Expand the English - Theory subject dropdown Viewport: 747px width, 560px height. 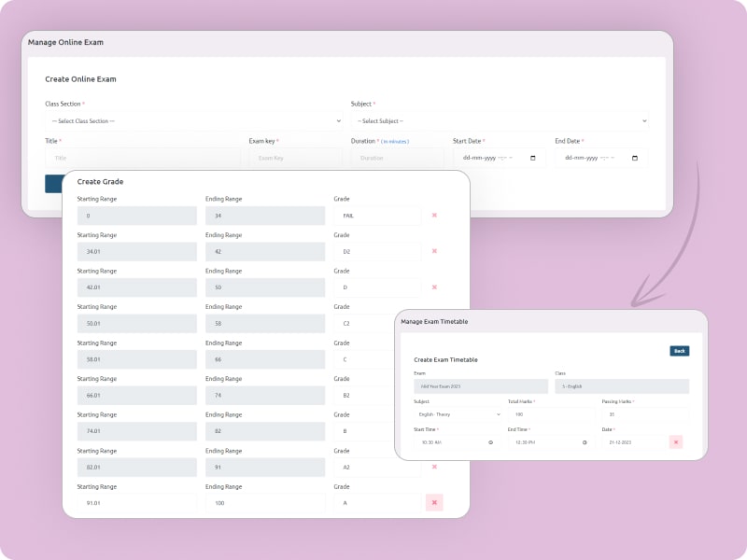458,413
